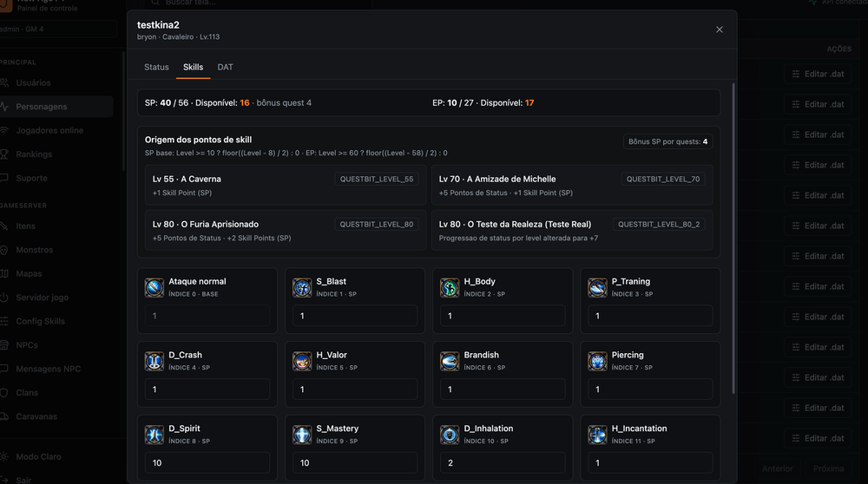Focus the H_Body level field
The width and height of the screenshot is (868, 484).
pyautogui.click(x=503, y=316)
